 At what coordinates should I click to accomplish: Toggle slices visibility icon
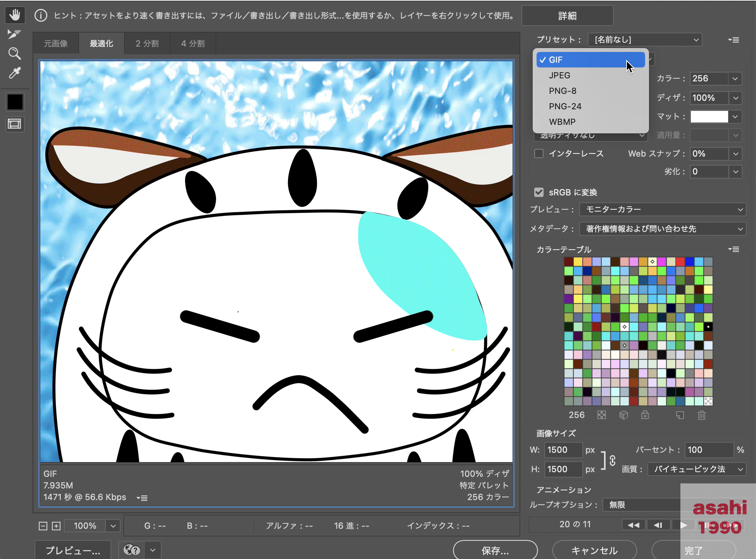pos(15,124)
